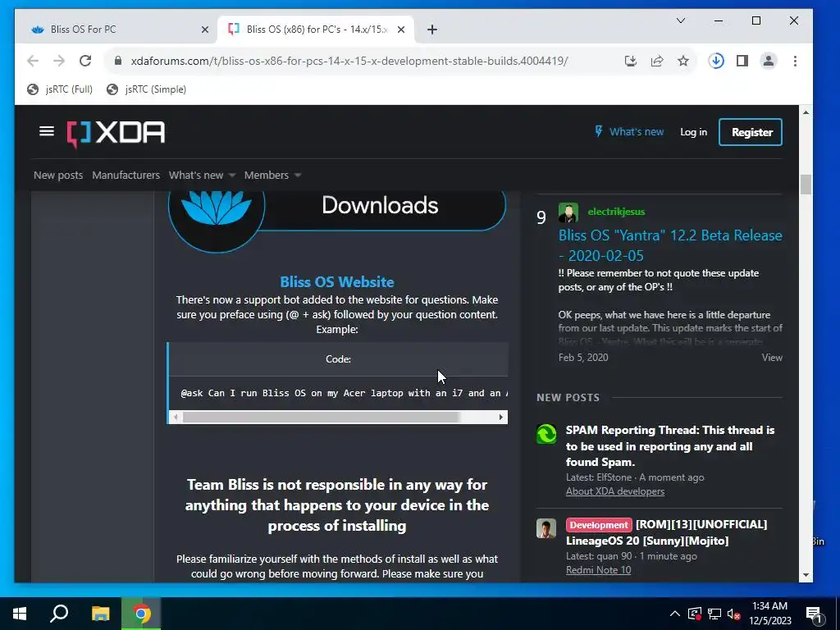Open File Explorer from taskbar

click(x=100, y=614)
